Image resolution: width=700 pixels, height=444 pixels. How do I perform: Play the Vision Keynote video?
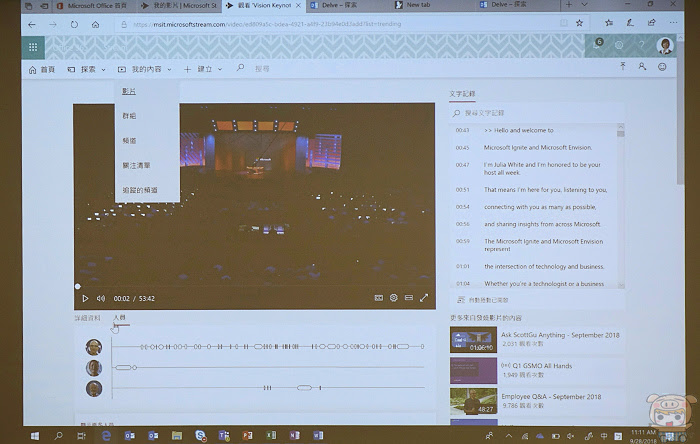click(x=85, y=299)
